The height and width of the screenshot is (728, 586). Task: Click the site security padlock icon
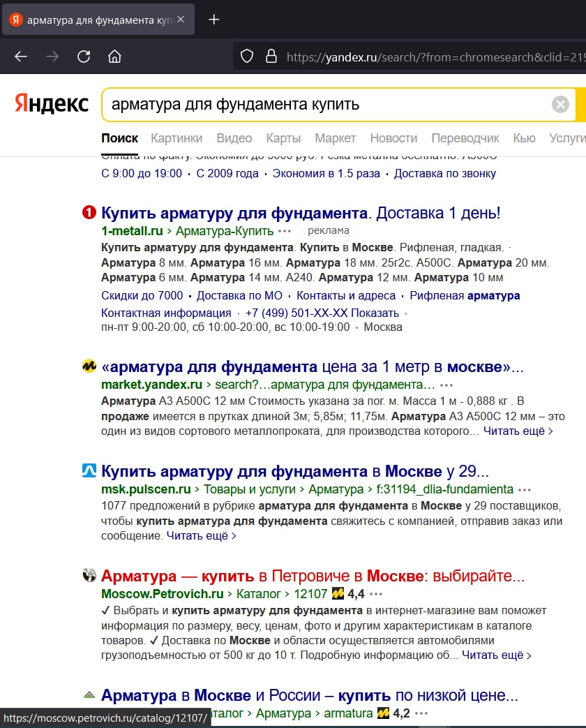pos(271,57)
